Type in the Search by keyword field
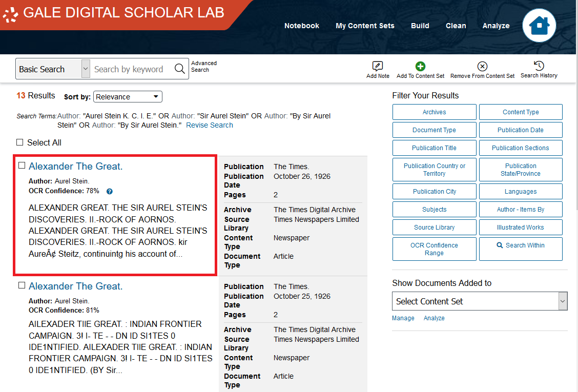578x392 pixels. tap(131, 69)
